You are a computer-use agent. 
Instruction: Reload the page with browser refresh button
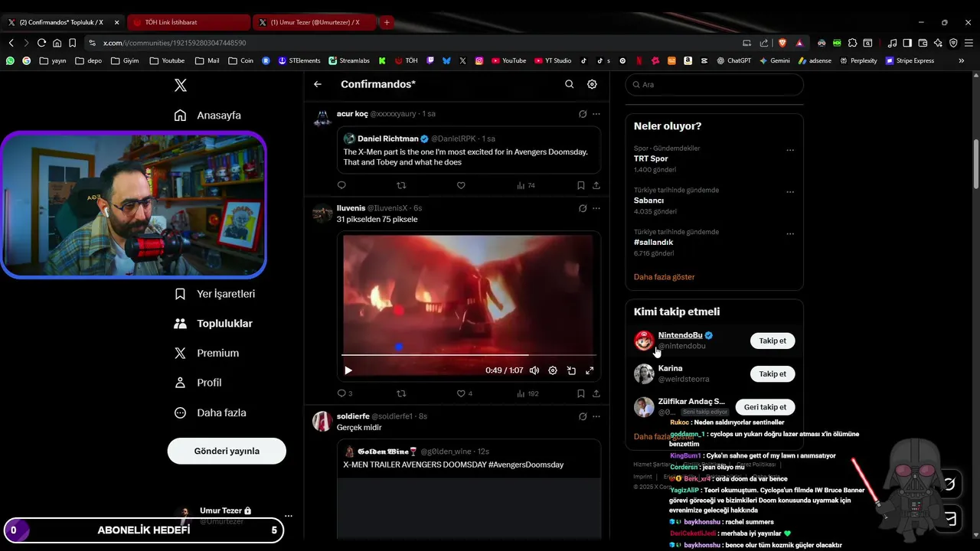(x=41, y=43)
